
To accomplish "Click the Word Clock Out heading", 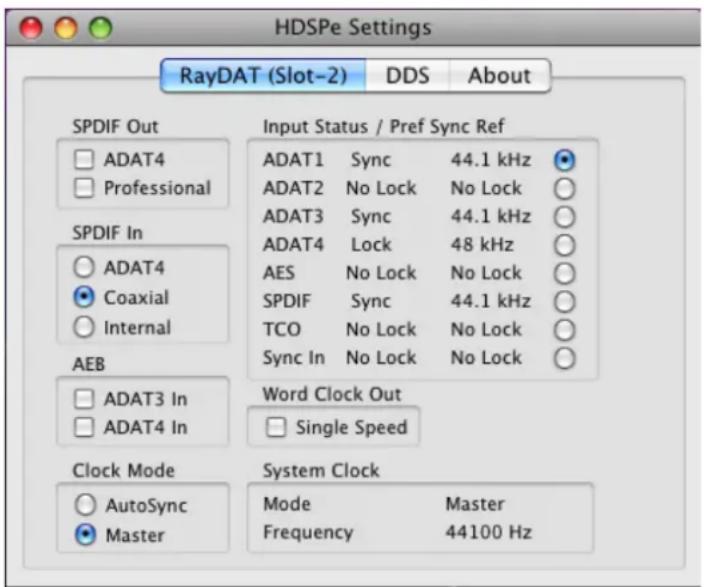I will pyautogui.click(x=332, y=394).
